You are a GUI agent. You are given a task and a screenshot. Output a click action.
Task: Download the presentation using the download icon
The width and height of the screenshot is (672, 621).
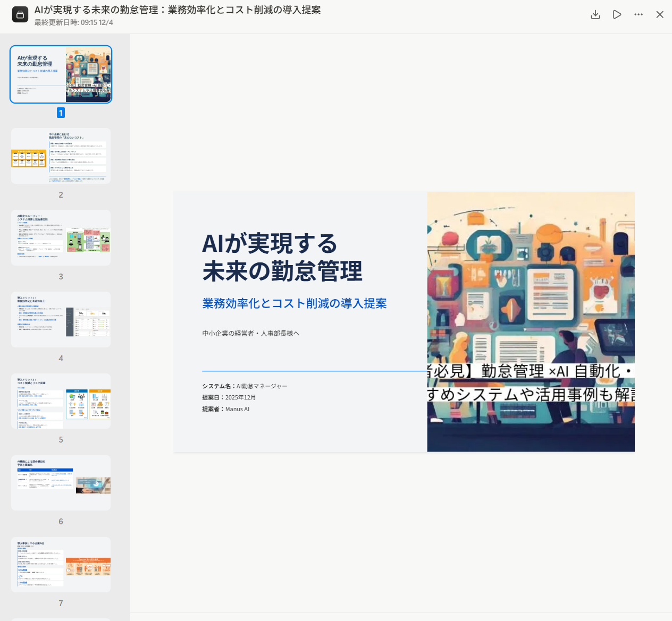[595, 14]
